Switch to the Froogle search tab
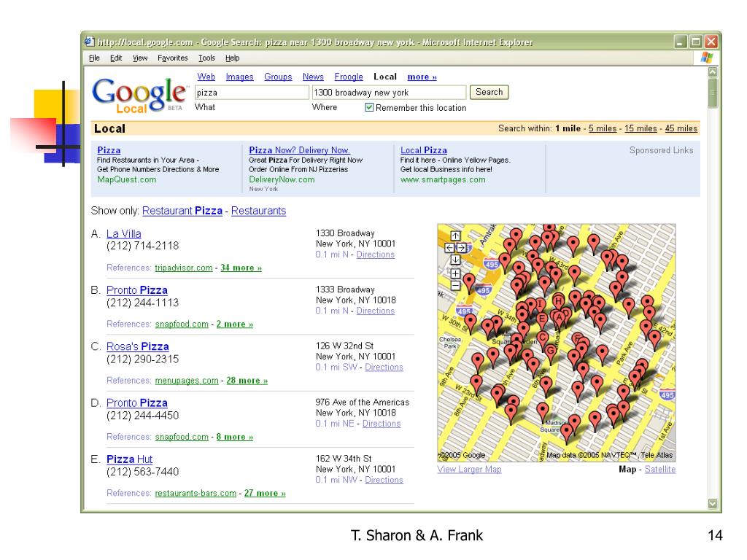The image size is (747, 560). click(x=349, y=77)
